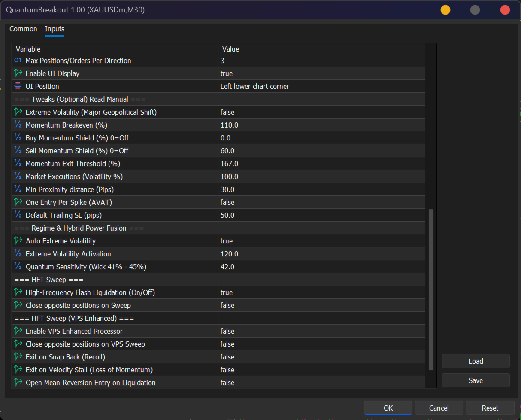Click the Value column header

click(x=321, y=49)
